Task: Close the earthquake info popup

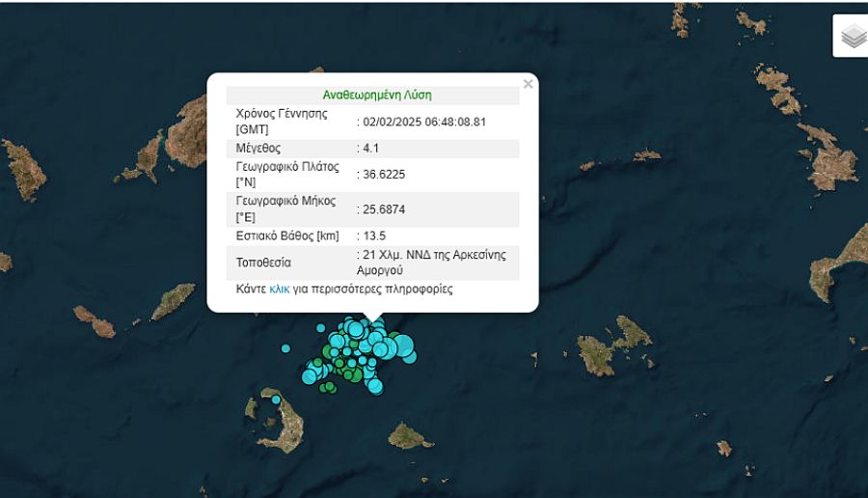Action: (x=528, y=84)
